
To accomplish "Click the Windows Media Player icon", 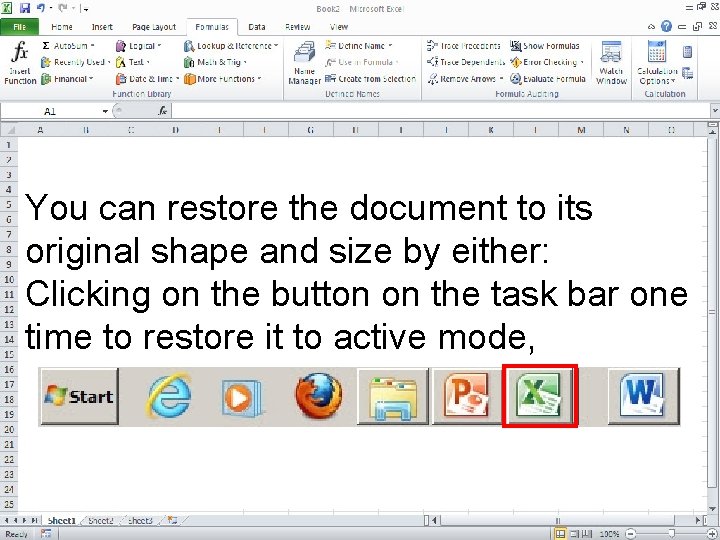I will [242, 397].
